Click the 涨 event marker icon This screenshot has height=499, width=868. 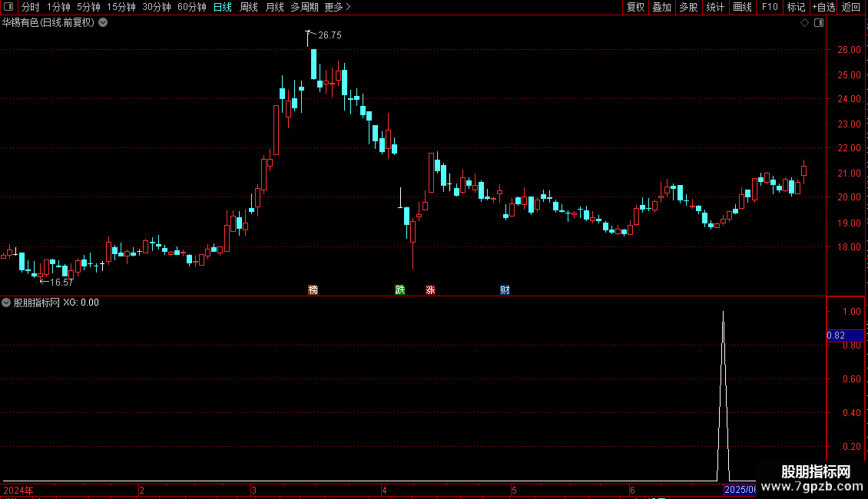pos(430,290)
